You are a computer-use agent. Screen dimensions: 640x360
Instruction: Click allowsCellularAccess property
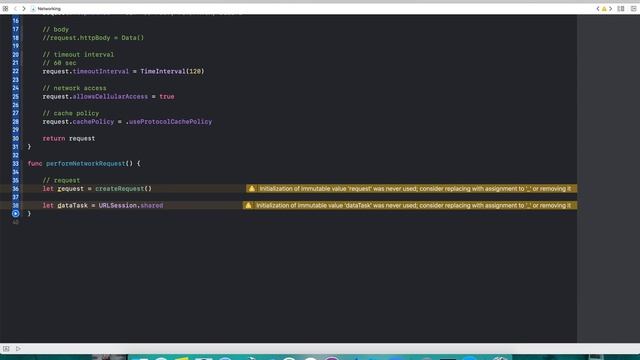pos(110,96)
